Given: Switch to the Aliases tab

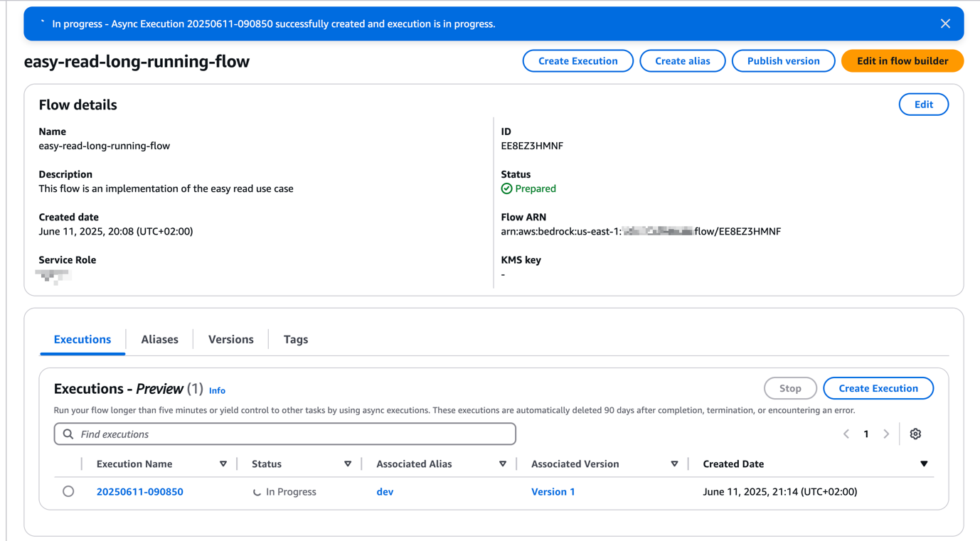Looking at the screenshot, I should tap(159, 339).
